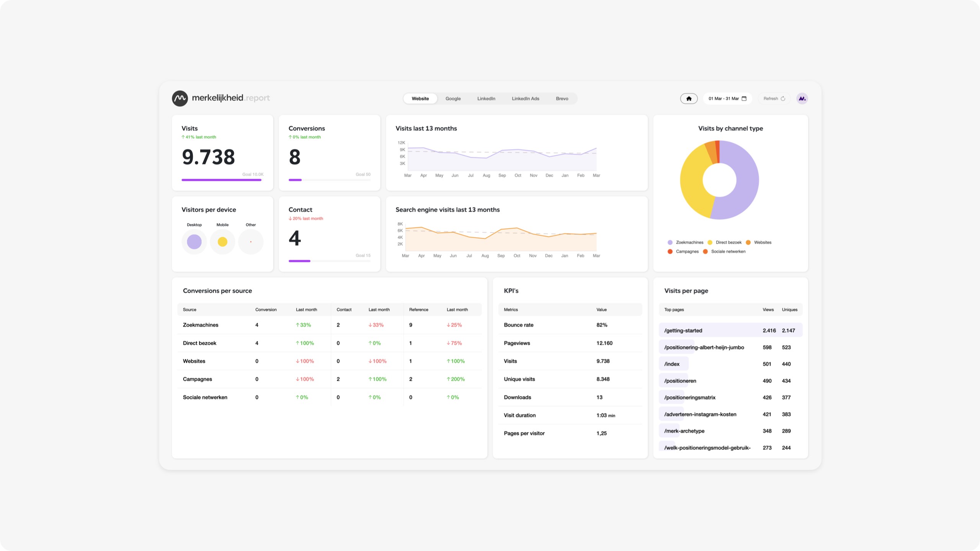Screen dimensions: 980x551
Task: Click the Unique visits KPI row
Action: [x=570, y=379]
